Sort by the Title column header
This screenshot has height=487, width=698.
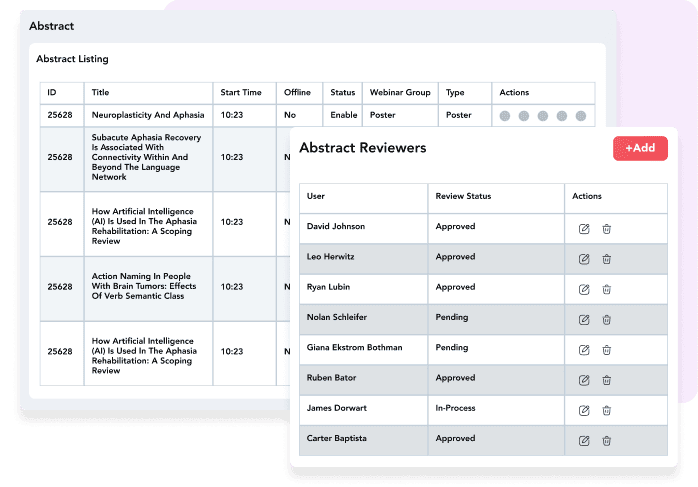click(101, 93)
